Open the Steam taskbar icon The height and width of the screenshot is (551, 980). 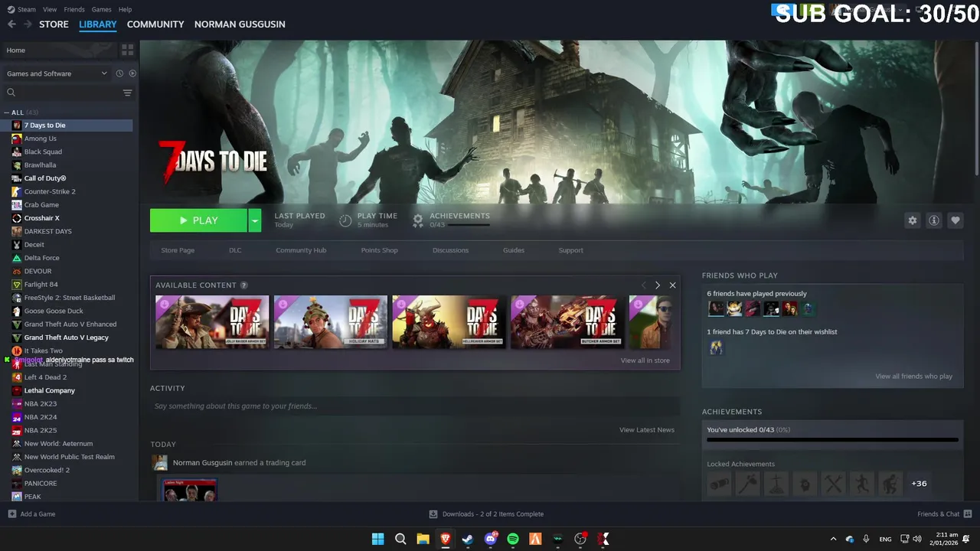click(x=468, y=539)
